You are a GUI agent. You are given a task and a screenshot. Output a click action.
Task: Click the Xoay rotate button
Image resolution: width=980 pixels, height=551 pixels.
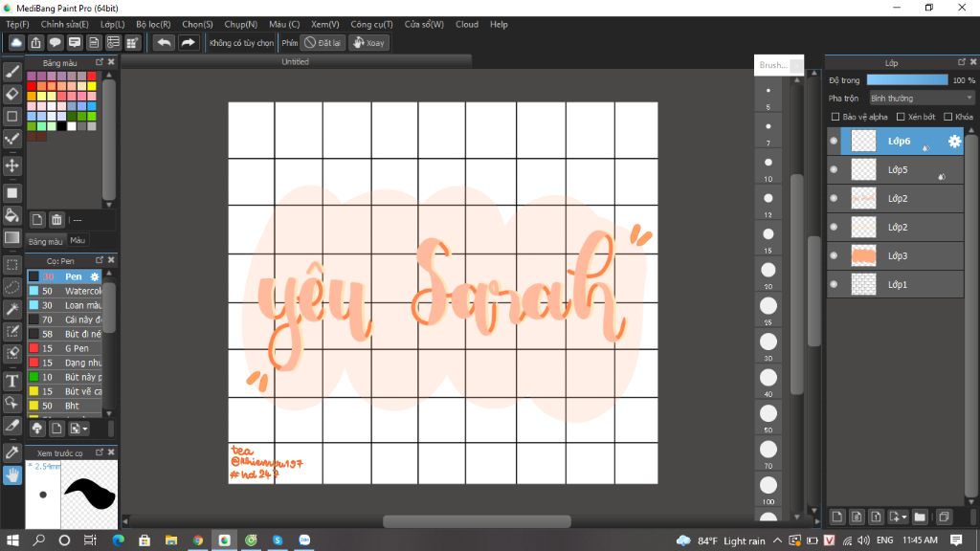coord(368,42)
